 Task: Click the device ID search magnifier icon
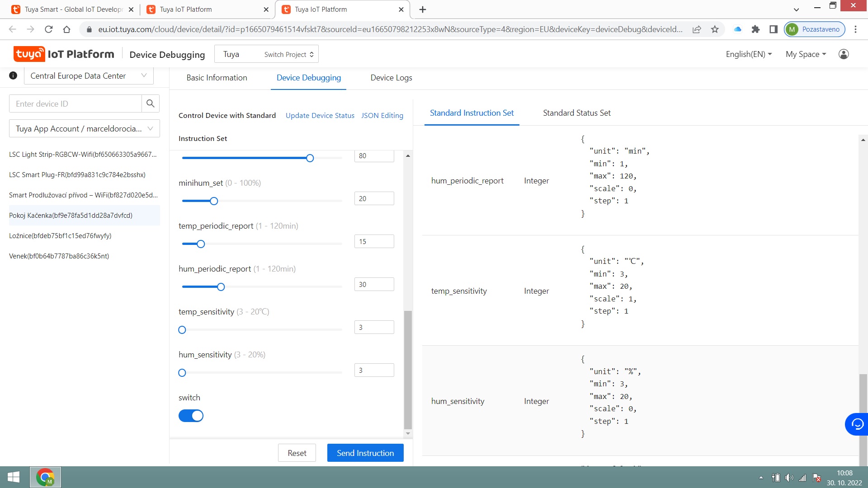click(150, 103)
